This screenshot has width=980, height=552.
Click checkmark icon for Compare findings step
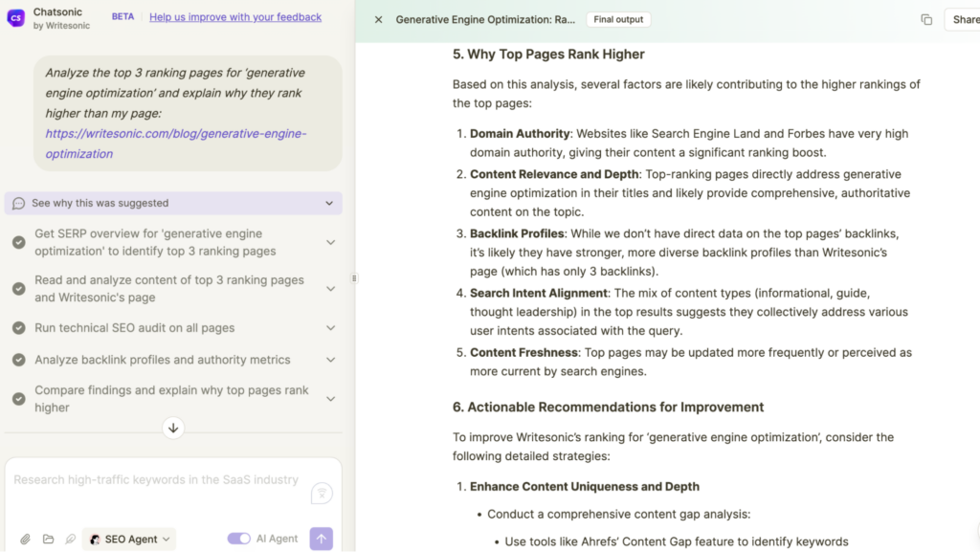pos(19,398)
